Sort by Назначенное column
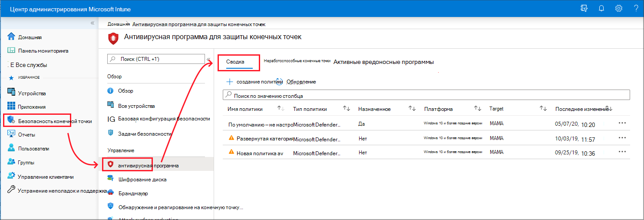This screenshot has height=220, width=644. (x=412, y=109)
